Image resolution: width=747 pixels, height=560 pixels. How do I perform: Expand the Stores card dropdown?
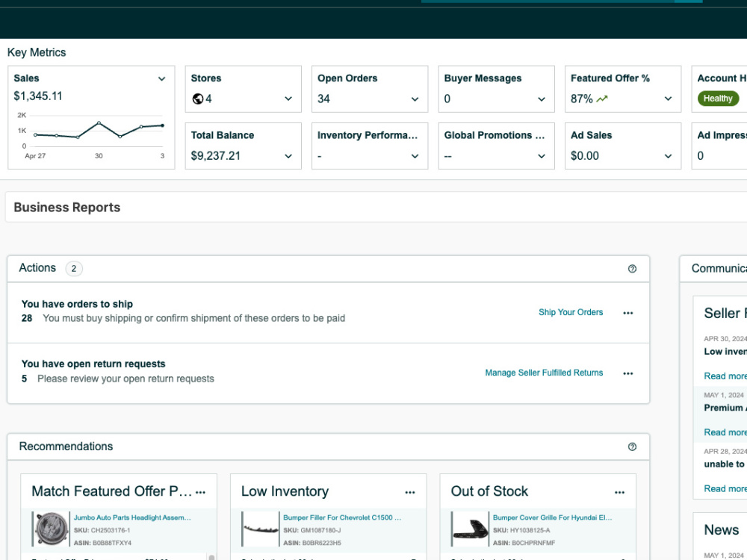288,99
